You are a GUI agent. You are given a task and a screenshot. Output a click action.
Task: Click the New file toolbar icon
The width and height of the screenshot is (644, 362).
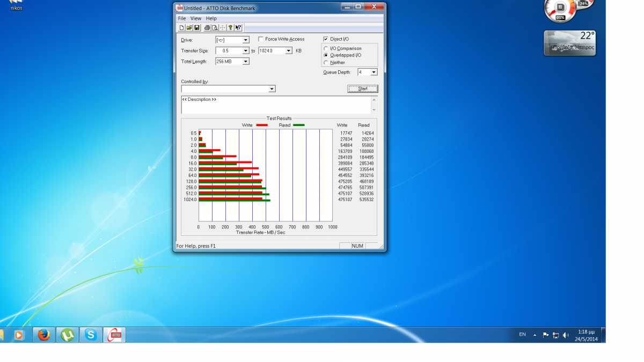click(x=181, y=27)
